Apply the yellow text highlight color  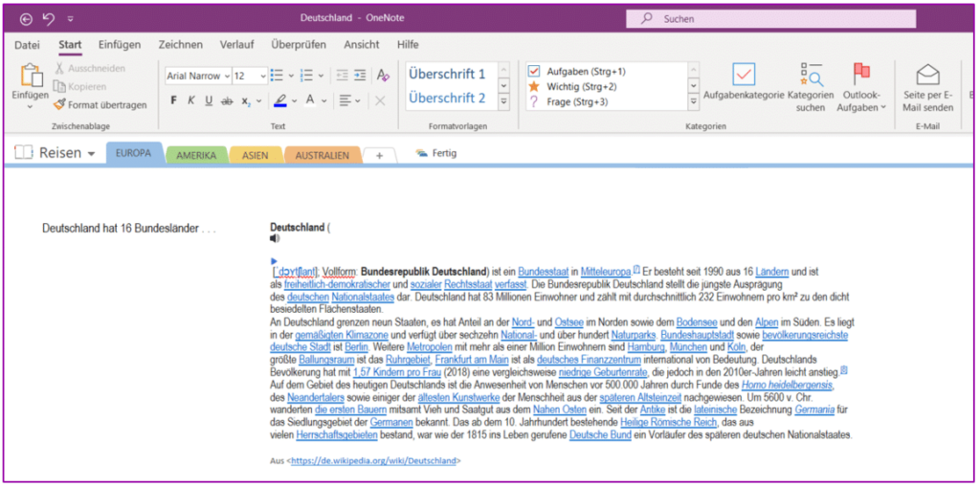tap(280, 100)
